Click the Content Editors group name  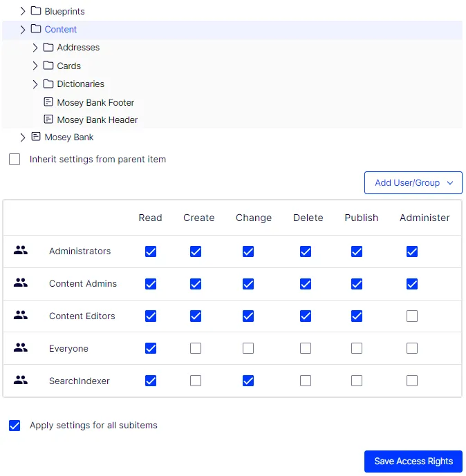click(82, 316)
